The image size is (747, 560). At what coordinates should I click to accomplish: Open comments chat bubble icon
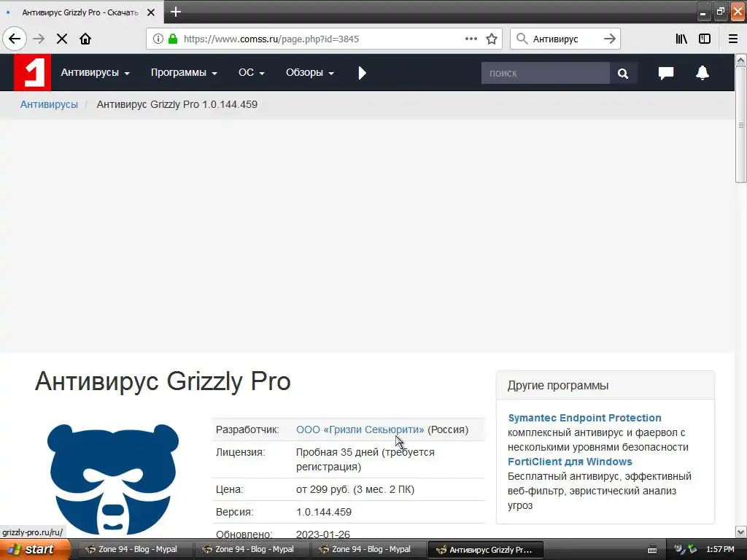(x=665, y=73)
